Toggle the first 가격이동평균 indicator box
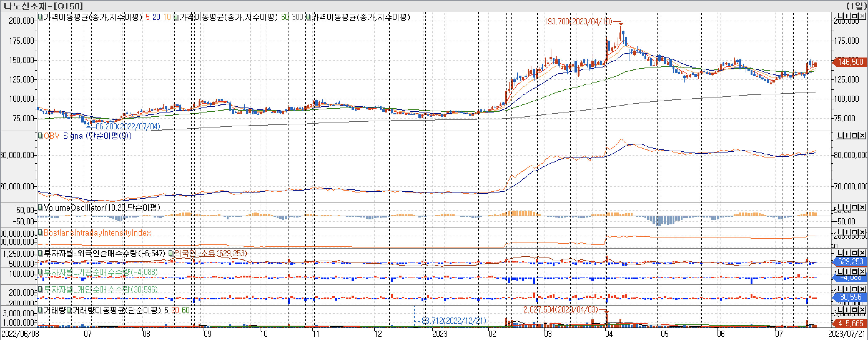This screenshot has height=340, width=868. pyautogui.click(x=41, y=17)
